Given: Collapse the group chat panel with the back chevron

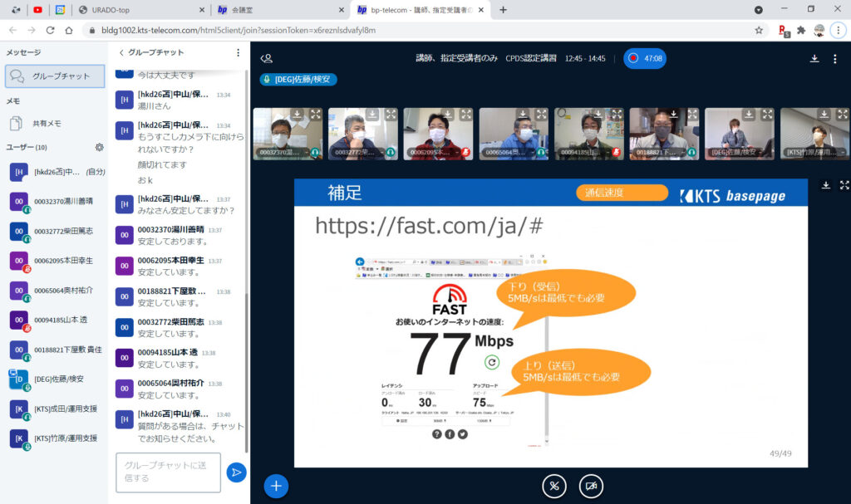Looking at the screenshot, I should coord(121,52).
